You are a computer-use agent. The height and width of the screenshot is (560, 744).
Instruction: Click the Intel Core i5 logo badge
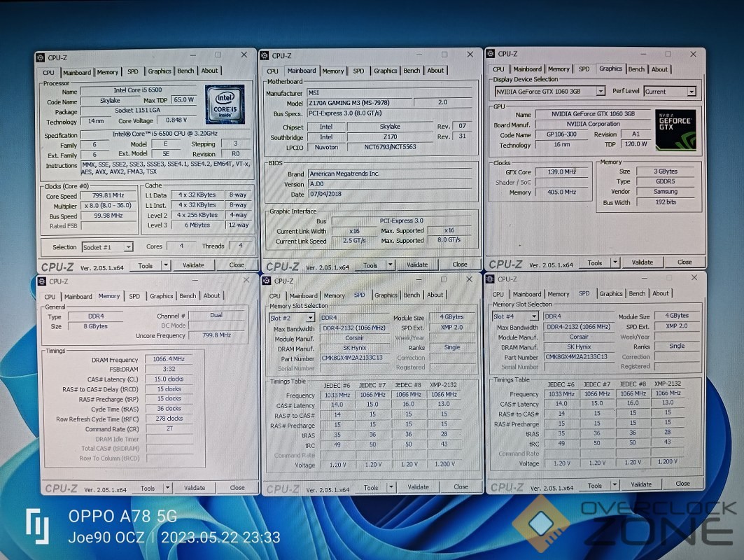coord(225,104)
